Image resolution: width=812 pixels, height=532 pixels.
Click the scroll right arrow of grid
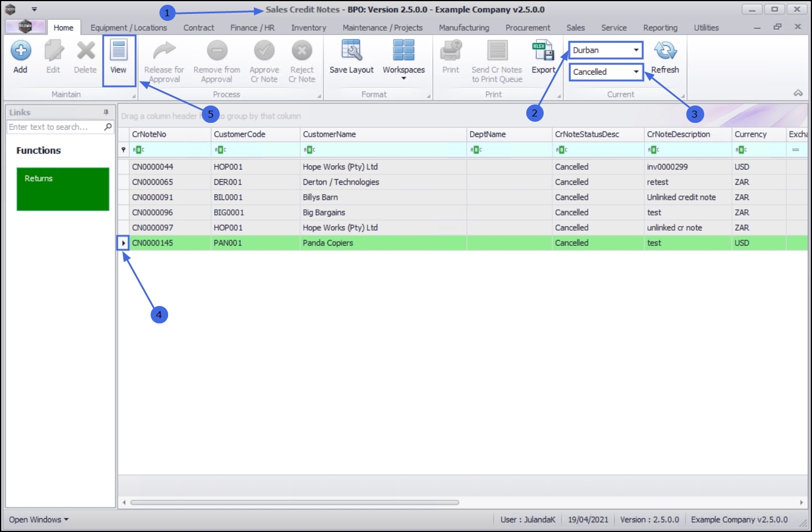coord(802,502)
